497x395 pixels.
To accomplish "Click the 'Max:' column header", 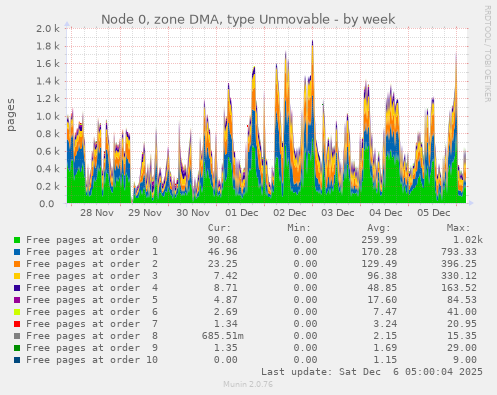I will coord(458,228).
